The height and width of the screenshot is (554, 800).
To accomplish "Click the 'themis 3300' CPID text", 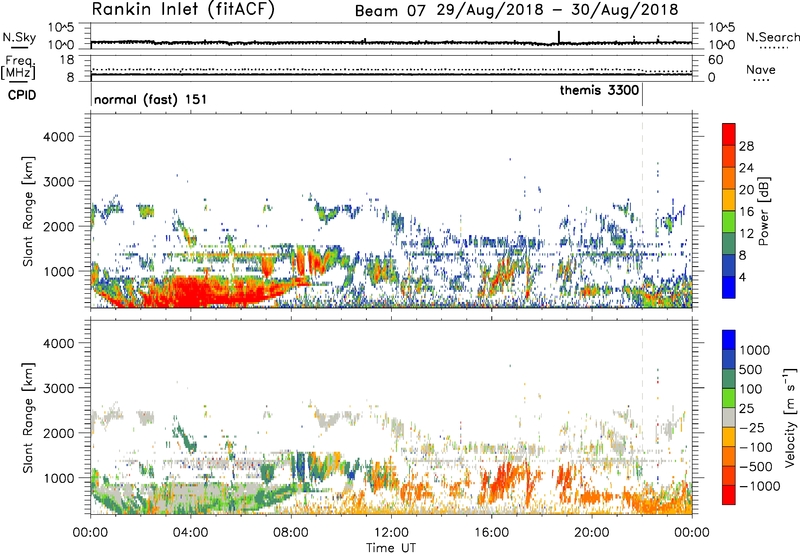I will 599,90.
